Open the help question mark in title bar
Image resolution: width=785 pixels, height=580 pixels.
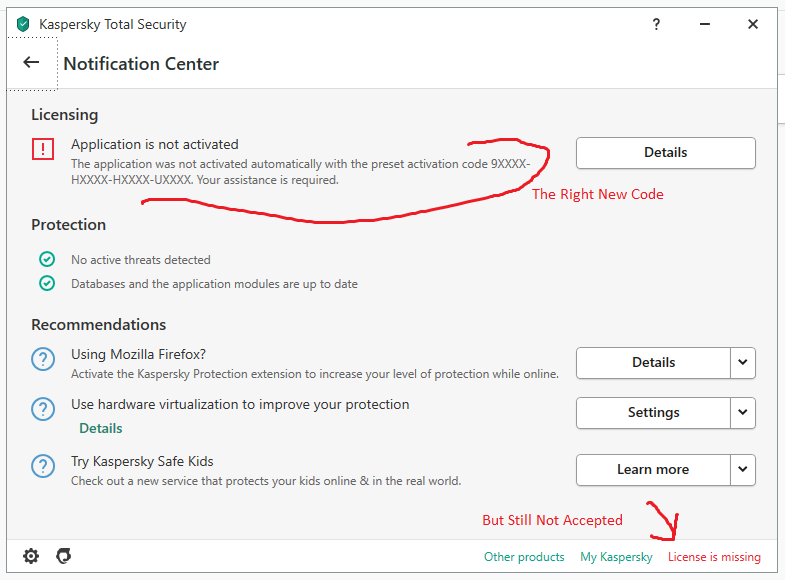(656, 24)
